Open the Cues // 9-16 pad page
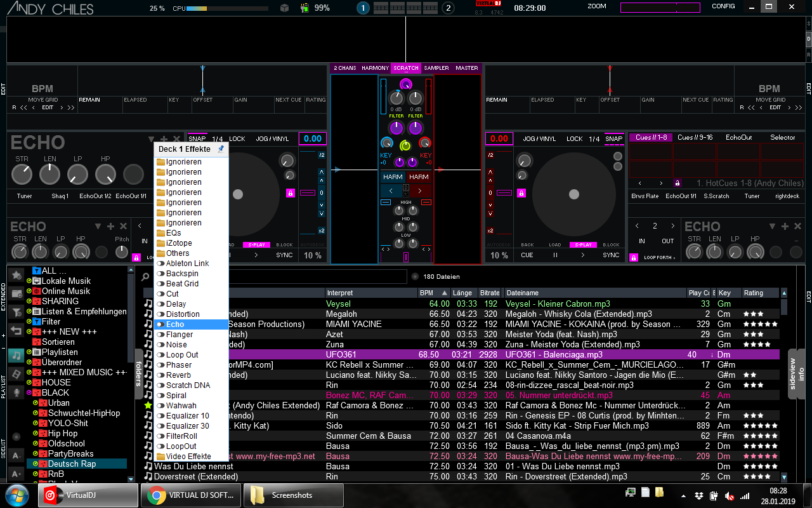Viewport: 812px width, 508px height. pos(695,137)
